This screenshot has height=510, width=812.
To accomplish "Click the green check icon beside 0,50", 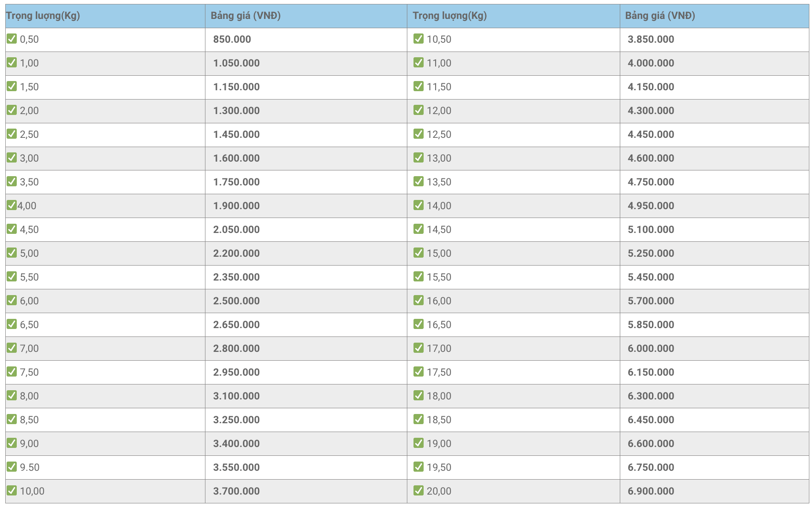I will coord(11,39).
